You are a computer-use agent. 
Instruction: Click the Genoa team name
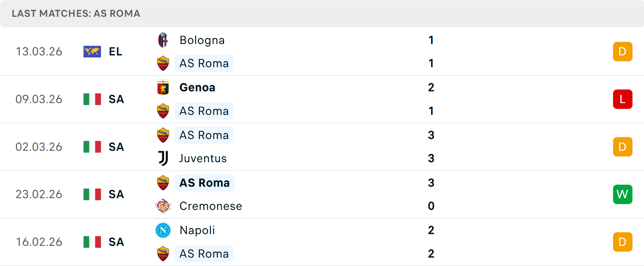point(197,87)
